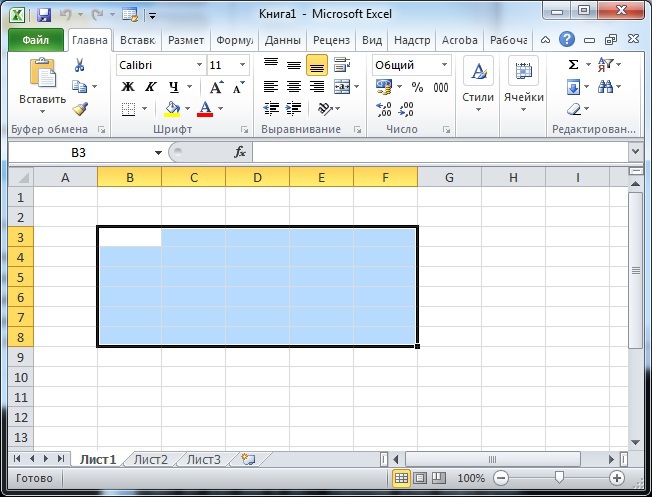Viewport: 657px width, 497px height.
Task: Align text right in cell
Action: pyautogui.click(x=317, y=87)
